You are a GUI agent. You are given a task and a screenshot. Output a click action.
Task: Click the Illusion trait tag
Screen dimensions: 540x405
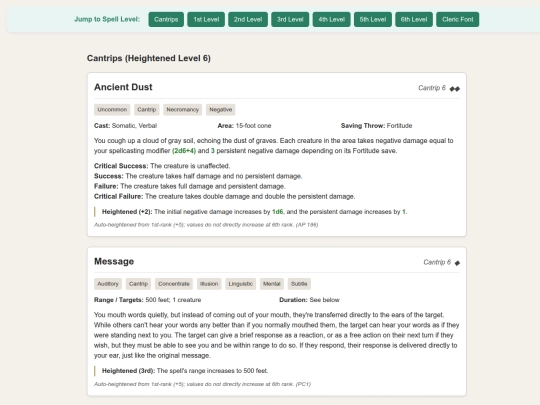(209, 284)
